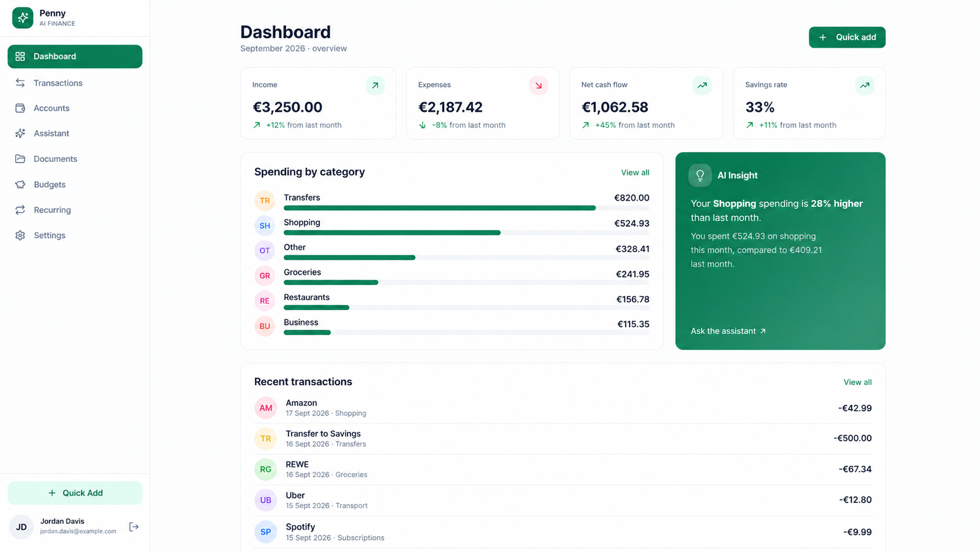Image resolution: width=980 pixels, height=552 pixels.
Task: Click the AI Insight lightbulb icon
Action: (700, 175)
